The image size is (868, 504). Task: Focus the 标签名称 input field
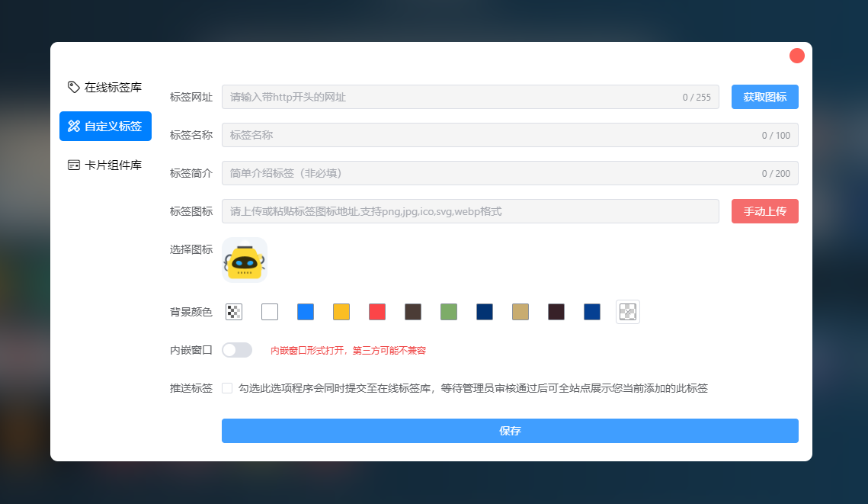[x=488, y=135]
